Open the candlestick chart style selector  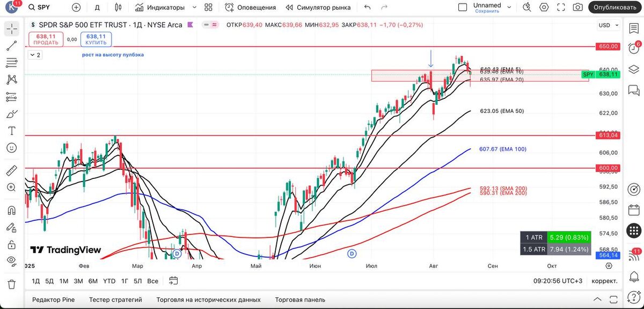pyautogui.click(x=118, y=8)
